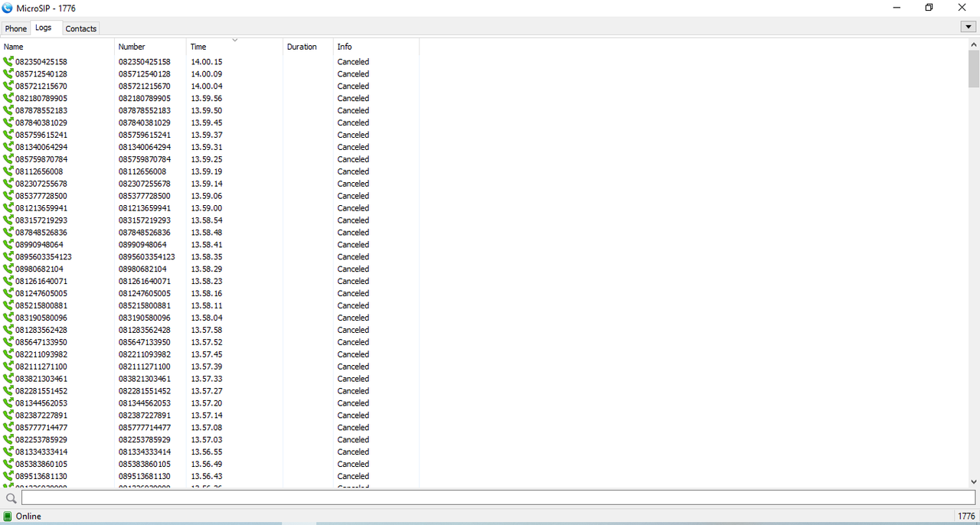Click the vertical scrollbar thumb

[x=974, y=69]
